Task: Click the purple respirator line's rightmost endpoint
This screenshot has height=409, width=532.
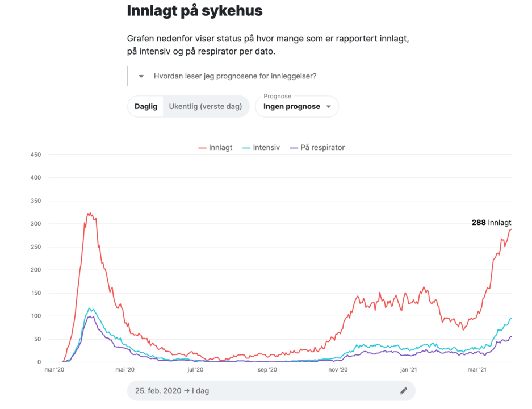Action: (x=511, y=336)
